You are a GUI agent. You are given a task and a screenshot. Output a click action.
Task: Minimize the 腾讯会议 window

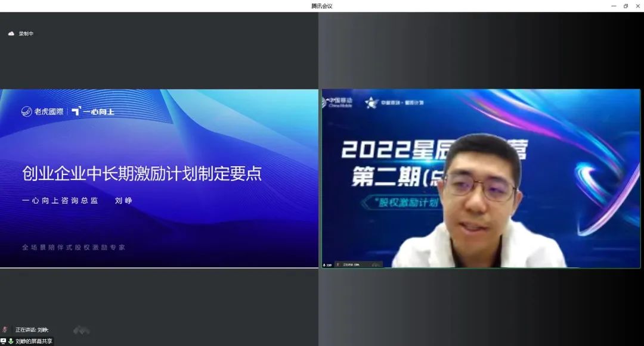(x=614, y=6)
